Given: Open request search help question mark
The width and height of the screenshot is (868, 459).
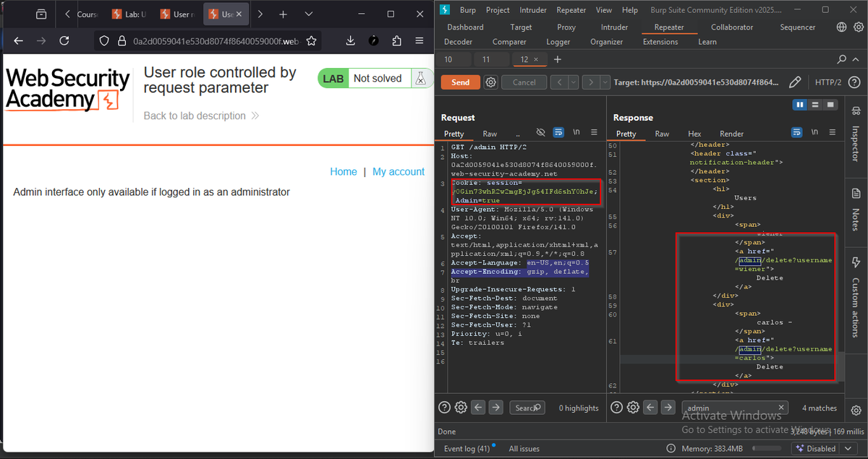Looking at the screenshot, I should click(x=445, y=408).
